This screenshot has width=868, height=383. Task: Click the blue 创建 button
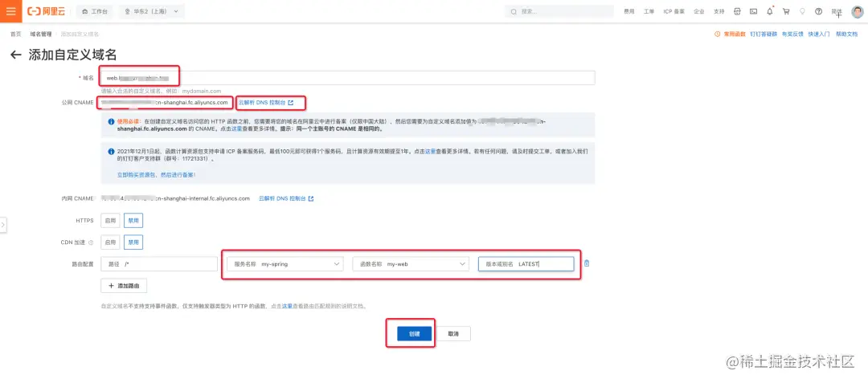pyautogui.click(x=414, y=334)
